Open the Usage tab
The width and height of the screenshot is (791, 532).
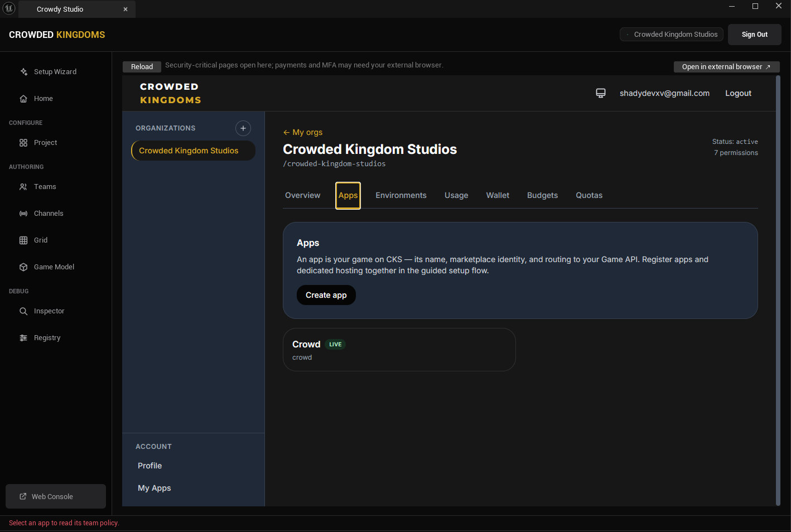pyautogui.click(x=456, y=195)
